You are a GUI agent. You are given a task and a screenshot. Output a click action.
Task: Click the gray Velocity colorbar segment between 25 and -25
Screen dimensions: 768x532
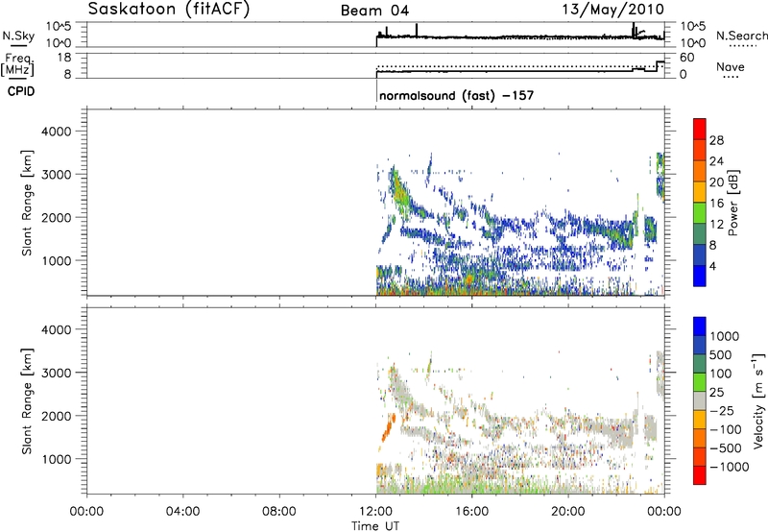pos(700,400)
